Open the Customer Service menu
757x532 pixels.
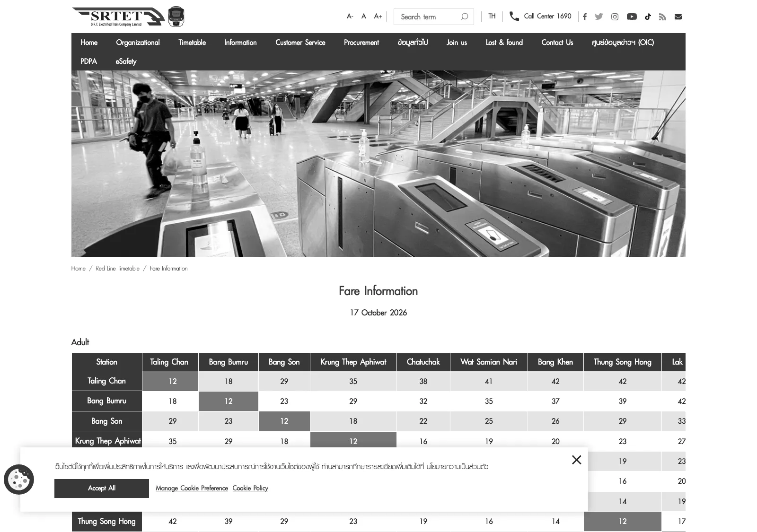[300, 42]
